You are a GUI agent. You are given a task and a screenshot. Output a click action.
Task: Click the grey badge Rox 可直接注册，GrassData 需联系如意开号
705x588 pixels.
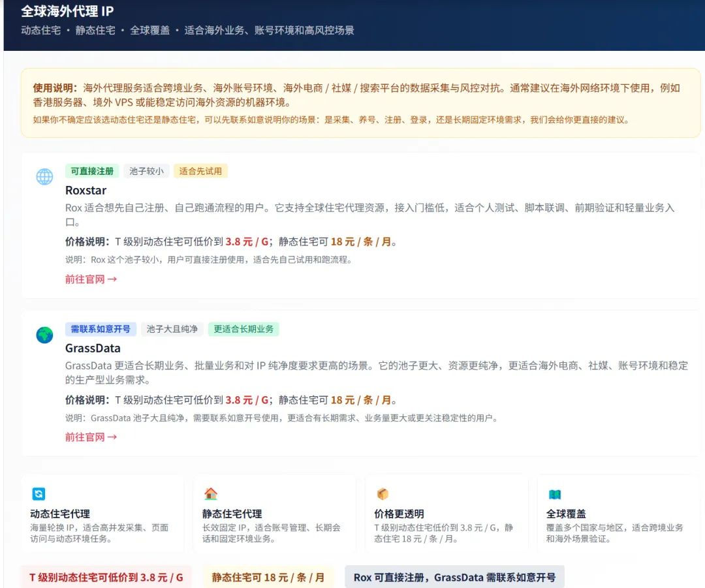pos(454,577)
